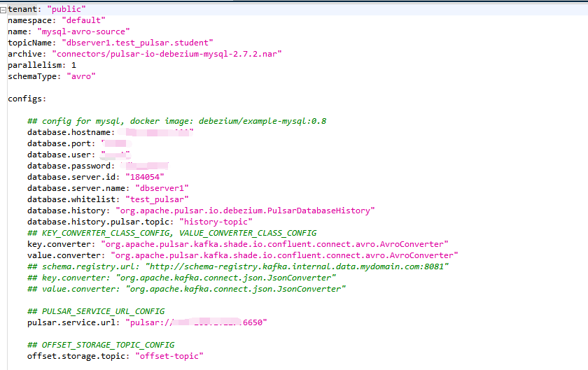Click the configs: key

(x=27, y=99)
